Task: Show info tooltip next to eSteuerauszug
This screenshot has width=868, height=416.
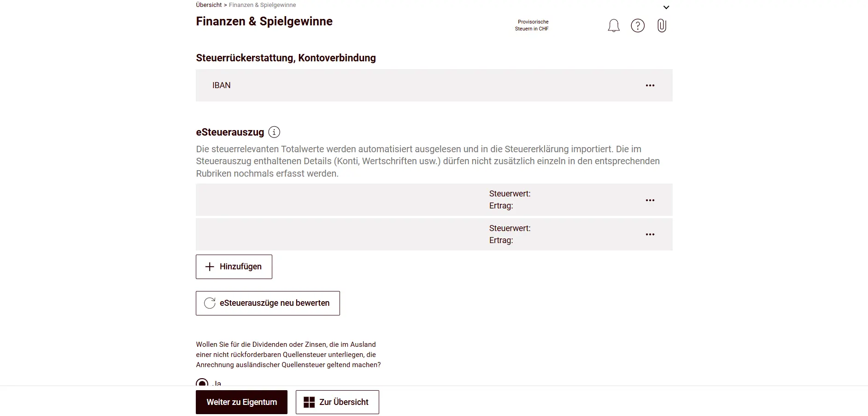Action: point(274,132)
